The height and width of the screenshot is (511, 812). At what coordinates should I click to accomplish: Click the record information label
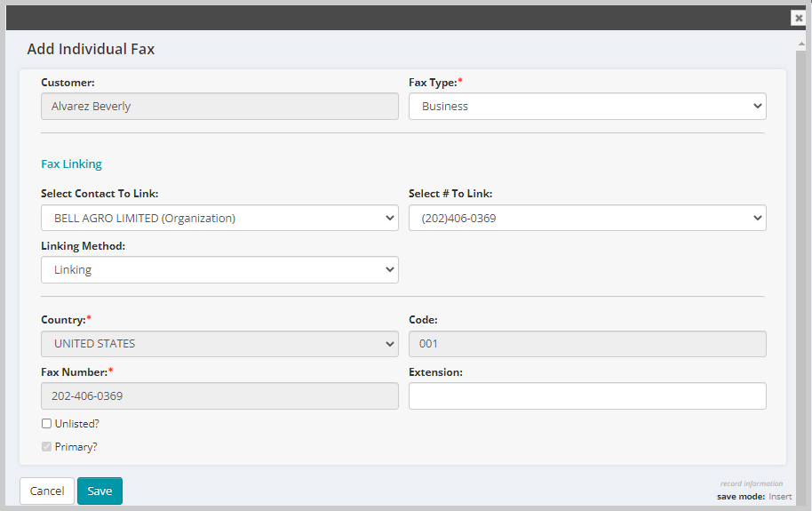coord(752,483)
